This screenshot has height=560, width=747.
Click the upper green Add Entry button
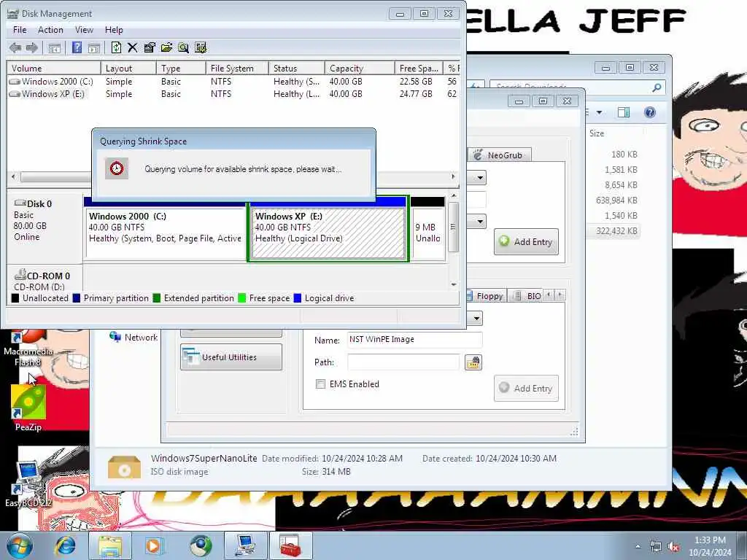526,241
